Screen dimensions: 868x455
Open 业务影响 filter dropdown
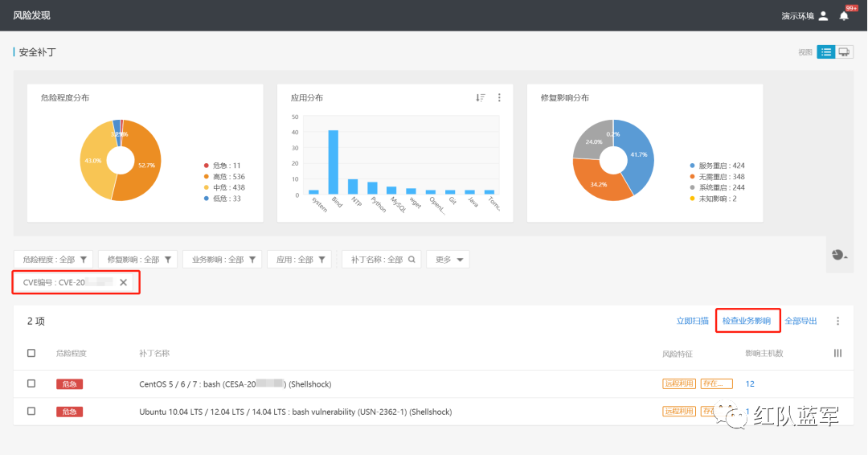[223, 259]
